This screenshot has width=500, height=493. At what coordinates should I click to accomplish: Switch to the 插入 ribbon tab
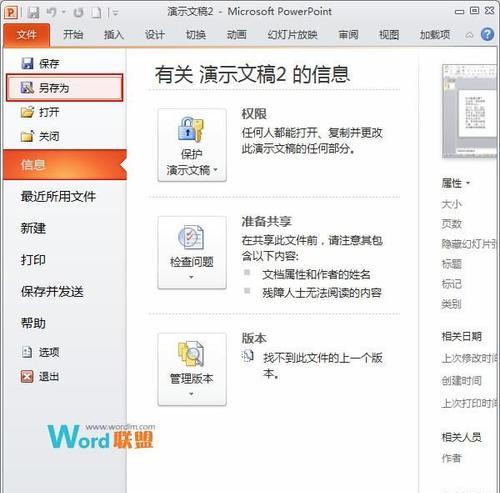click(x=114, y=34)
